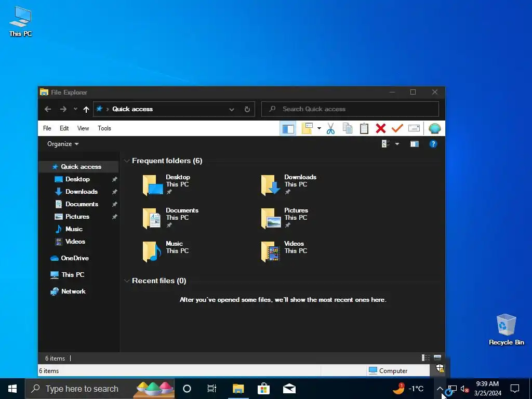Click the seashell Classic Shell settings icon
The height and width of the screenshot is (399, 532).
click(435, 128)
